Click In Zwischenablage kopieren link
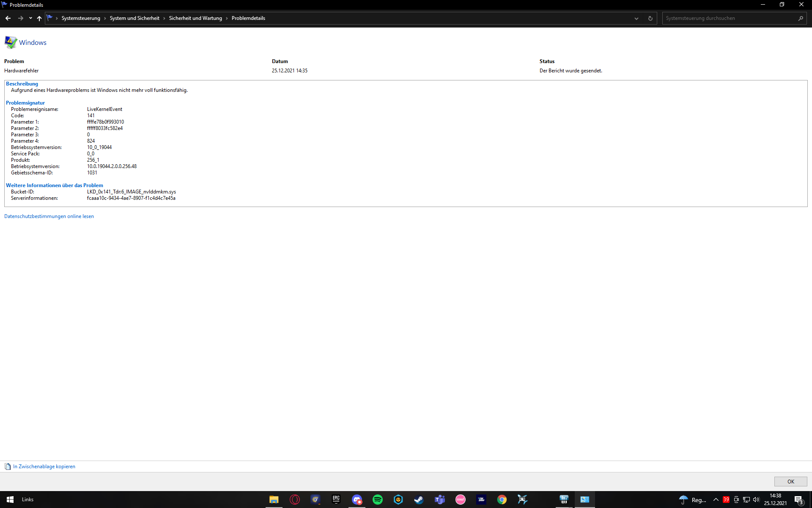The width and height of the screenshot is (812, 508). 44,467
